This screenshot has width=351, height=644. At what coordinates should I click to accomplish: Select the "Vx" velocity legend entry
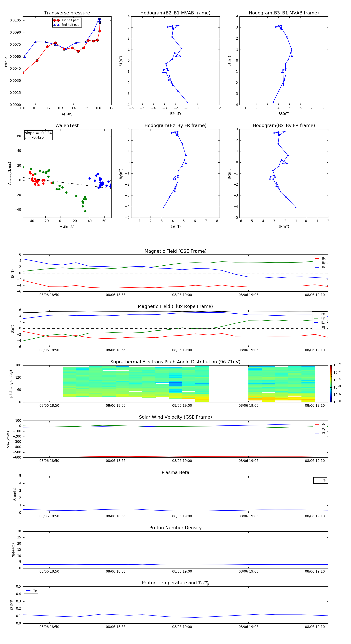coord(320,424)
